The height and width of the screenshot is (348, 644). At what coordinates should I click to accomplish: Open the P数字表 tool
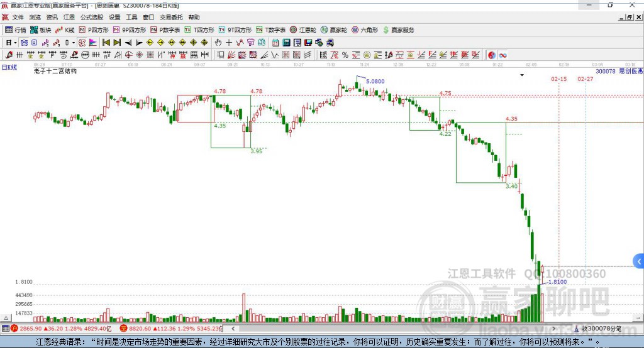[165, 30]
